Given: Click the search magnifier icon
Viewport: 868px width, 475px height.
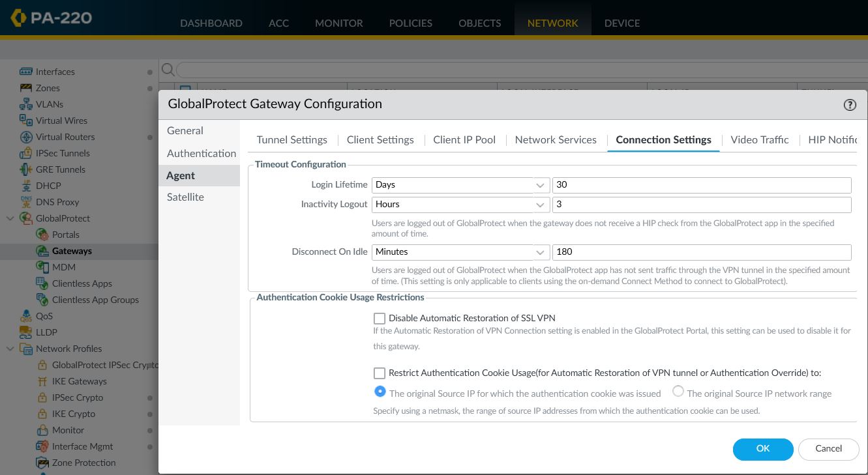Looking at the screenshot, I should click(168, 70).
